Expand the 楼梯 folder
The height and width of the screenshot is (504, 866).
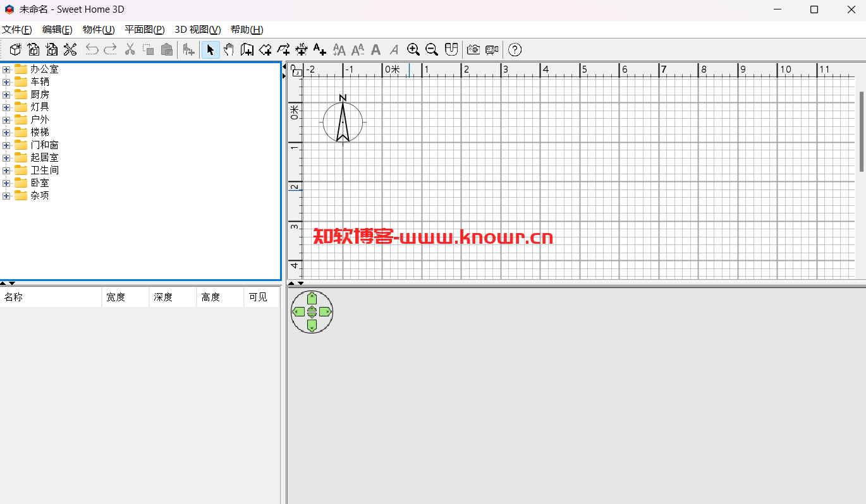(x=6, y=133)
